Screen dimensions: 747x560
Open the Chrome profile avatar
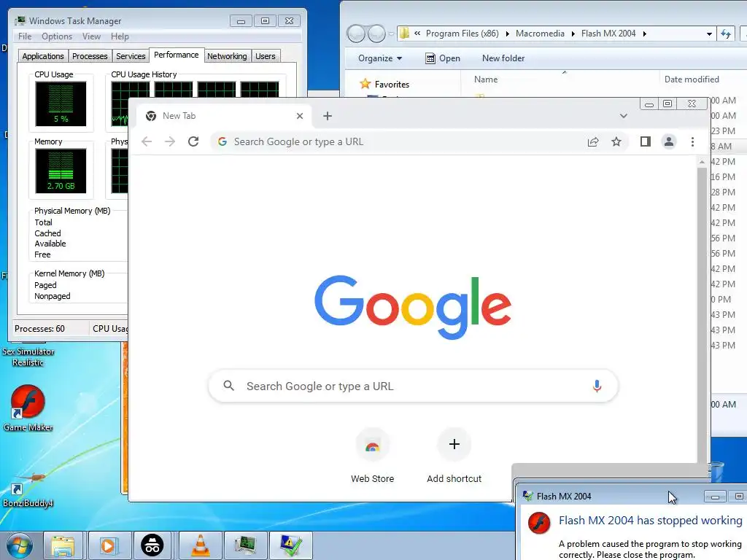(x=669, y=141)
